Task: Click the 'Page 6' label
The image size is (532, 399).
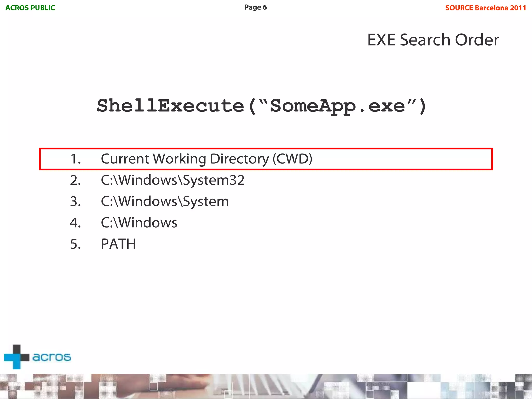Action: tap(255, 7)
